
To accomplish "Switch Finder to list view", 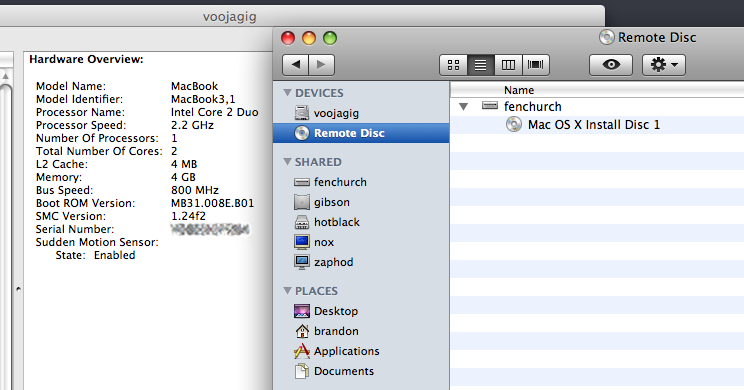I will pyautogui.click(x=481, y=65).
